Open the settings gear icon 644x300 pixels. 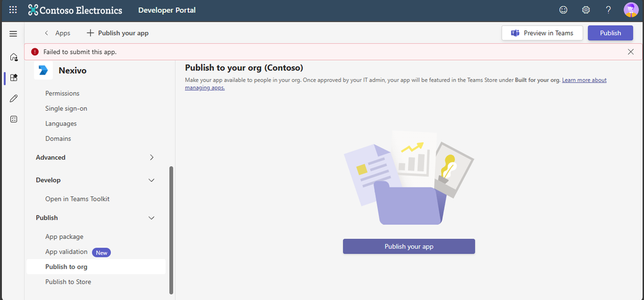586,10
